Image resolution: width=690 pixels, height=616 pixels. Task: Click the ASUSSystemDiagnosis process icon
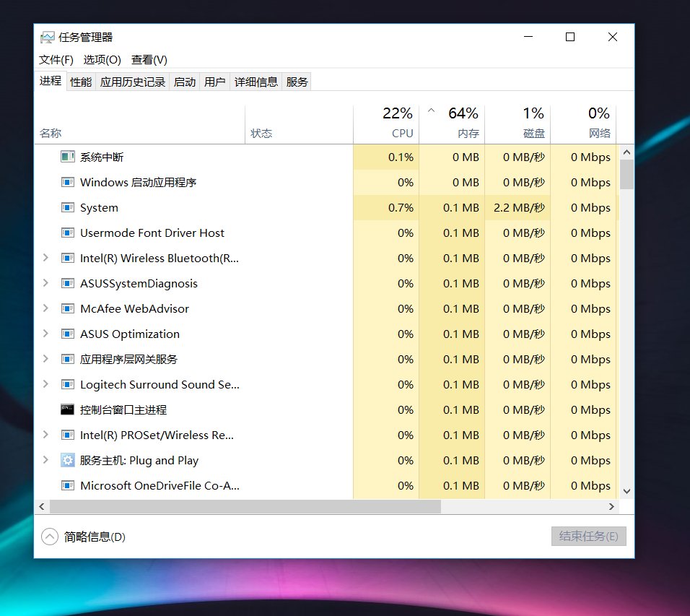click(67, 283)
